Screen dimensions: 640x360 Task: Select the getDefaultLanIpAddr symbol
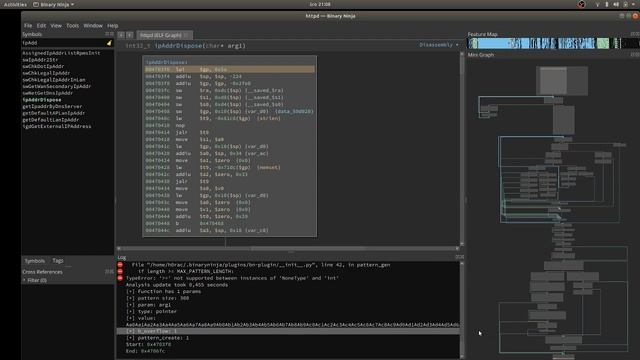coord(51,120)
